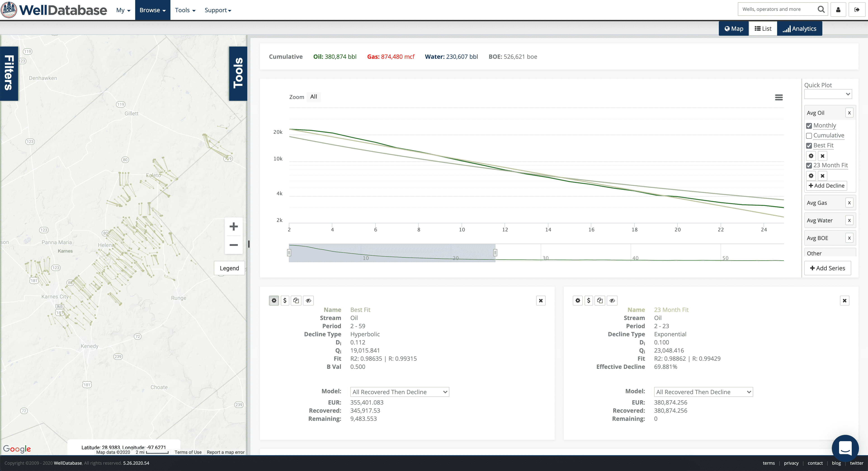Click the user profile icon

838,10
